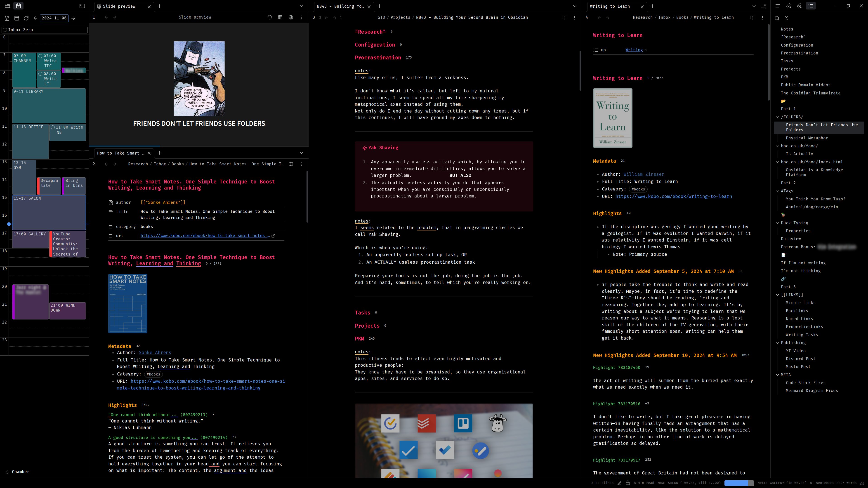
Task: Open the outgoing links pane icon
Action: pos(788,6)
